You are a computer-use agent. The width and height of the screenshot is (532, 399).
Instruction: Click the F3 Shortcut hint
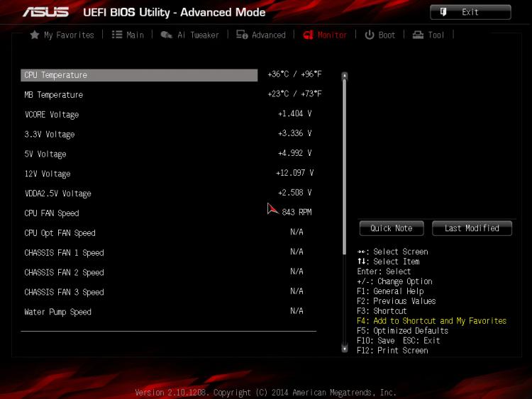[382, 311]
